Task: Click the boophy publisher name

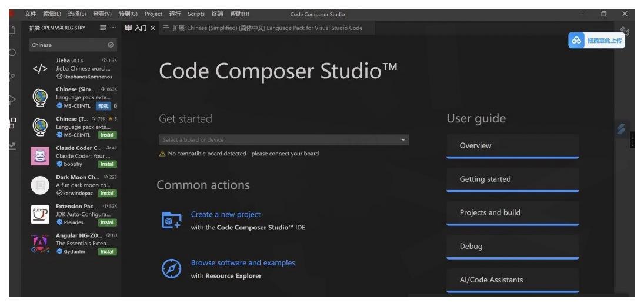Action: [x=73, y=164]
